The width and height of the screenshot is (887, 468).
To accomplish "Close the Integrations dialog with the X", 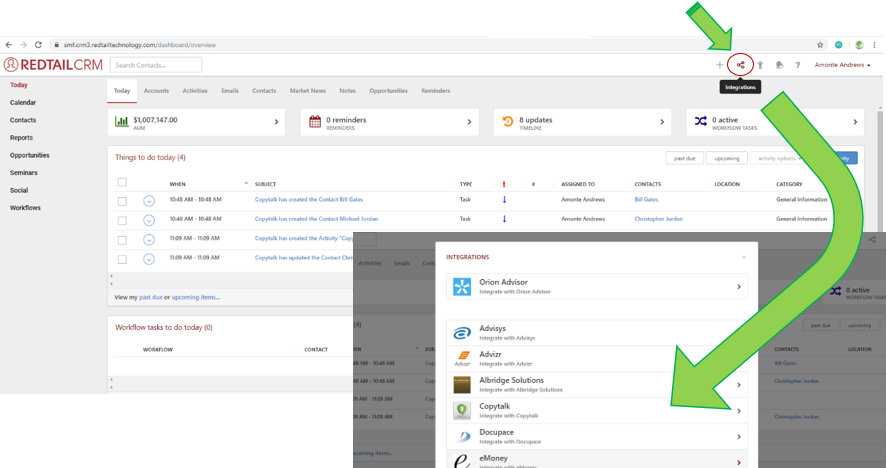I will (x=744, y=257).
